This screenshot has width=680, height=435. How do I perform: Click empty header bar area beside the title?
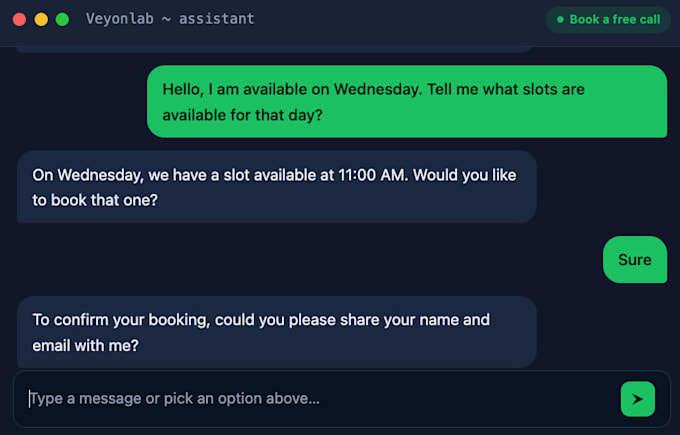point(399,20)
